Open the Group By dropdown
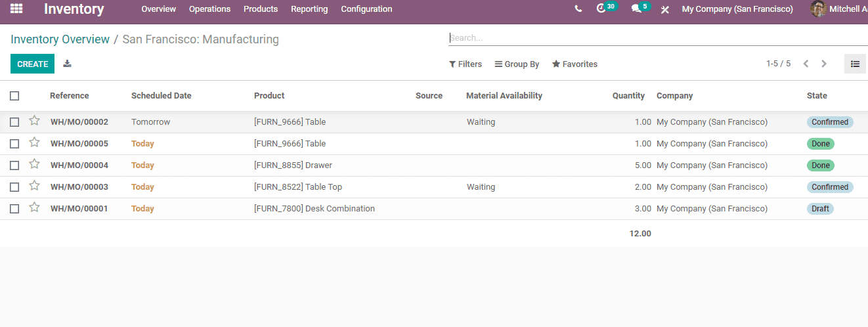868x327 pixels. 517,64
